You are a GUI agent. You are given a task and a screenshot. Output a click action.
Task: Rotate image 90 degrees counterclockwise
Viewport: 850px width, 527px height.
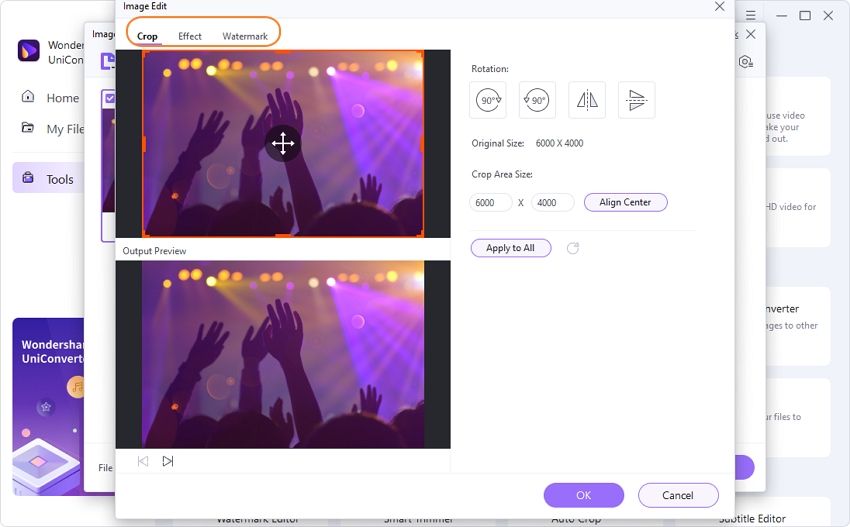[x=537, y=100]
